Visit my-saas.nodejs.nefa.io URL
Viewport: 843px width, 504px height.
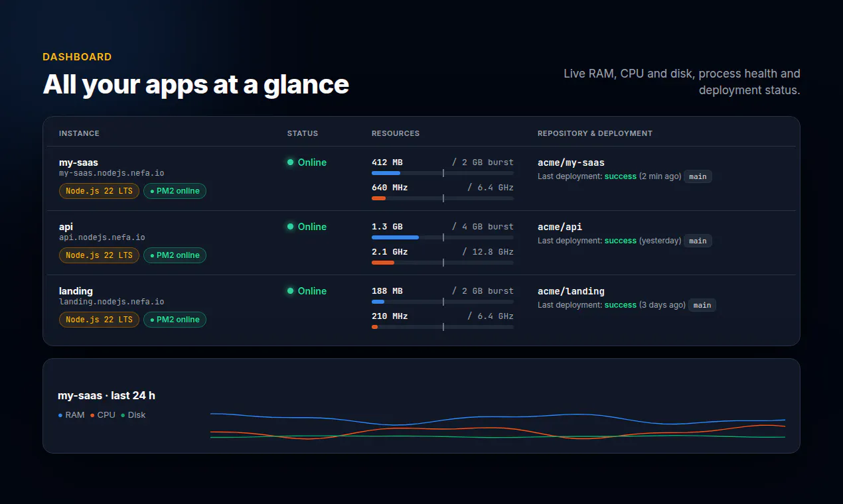[x=112, y=173]
